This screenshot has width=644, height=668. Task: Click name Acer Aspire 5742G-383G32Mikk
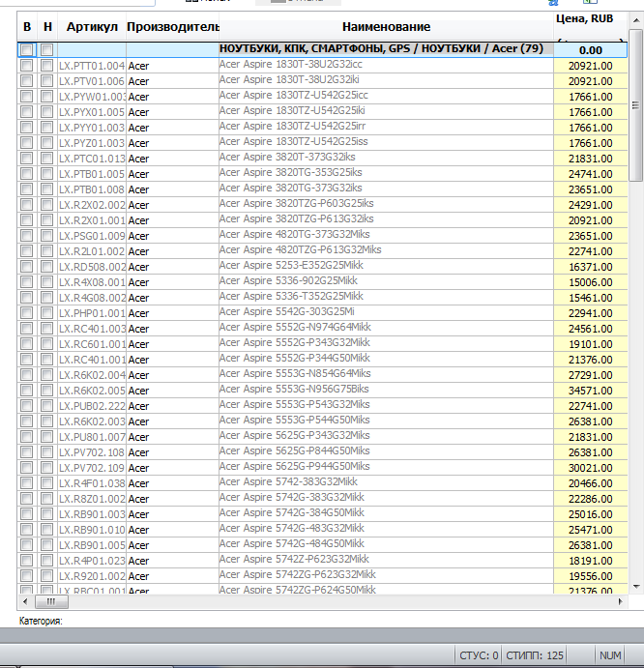[x=292, y=497]
